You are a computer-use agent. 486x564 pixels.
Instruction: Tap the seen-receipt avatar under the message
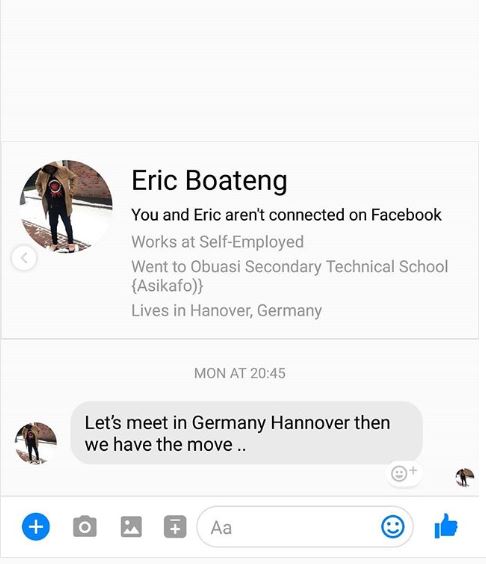[465, 477]
